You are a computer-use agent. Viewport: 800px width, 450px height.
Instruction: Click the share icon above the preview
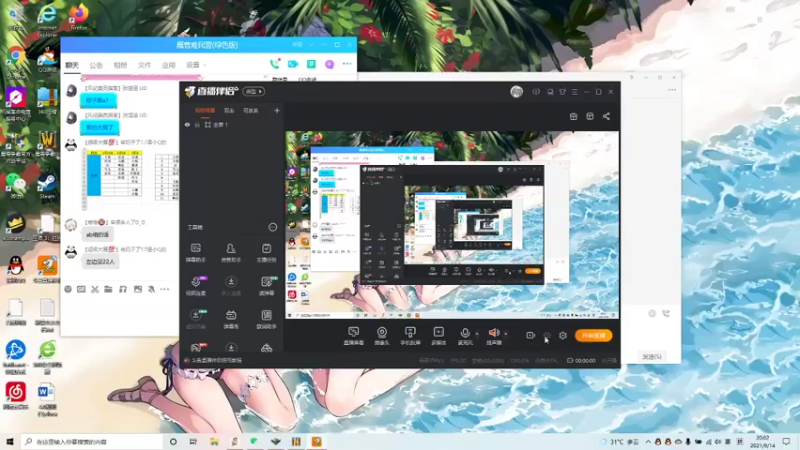pos(606,116)
